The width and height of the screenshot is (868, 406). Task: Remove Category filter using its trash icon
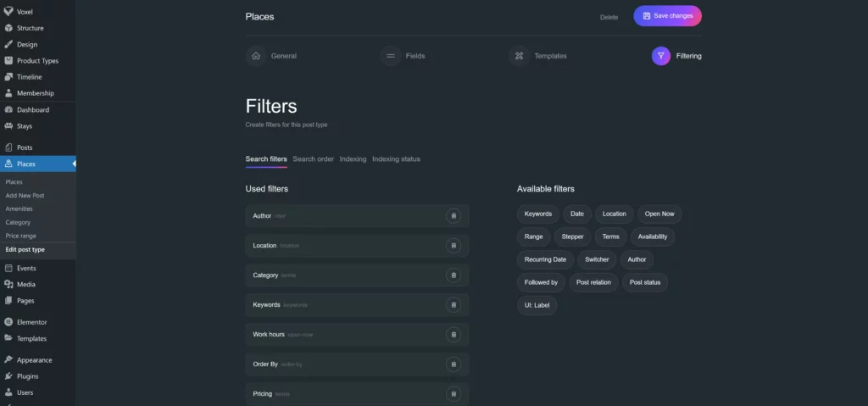click(453, 275)
